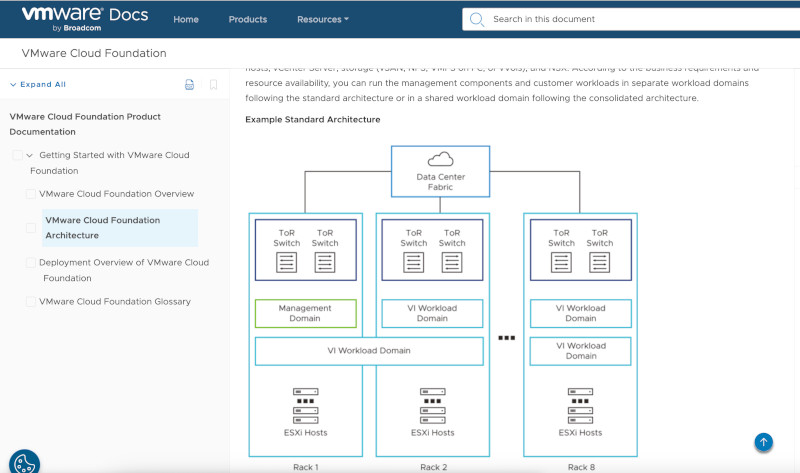Check the box for VMware Cloud Foundation Overview
The image size is (800, 473).
(x=31, y=194)
